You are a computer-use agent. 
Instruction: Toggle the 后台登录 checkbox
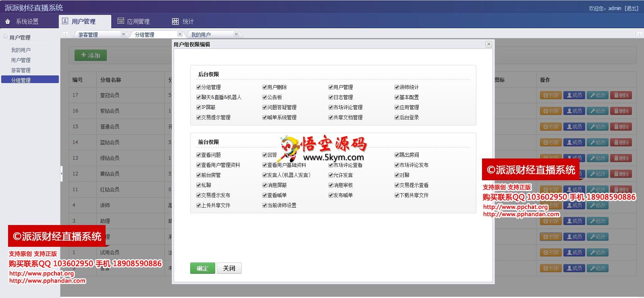point(397,117)
